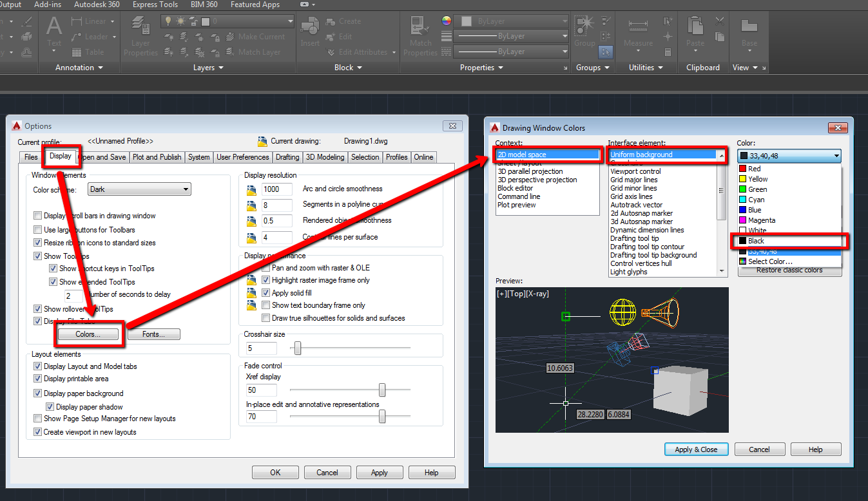868x501 pixels.
Task: Click Make Current in Layers panel
Action: (x=255, y=37)
